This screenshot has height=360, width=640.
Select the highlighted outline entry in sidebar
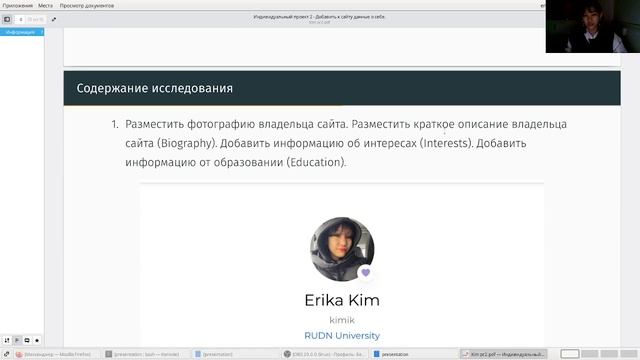(22, 32)
